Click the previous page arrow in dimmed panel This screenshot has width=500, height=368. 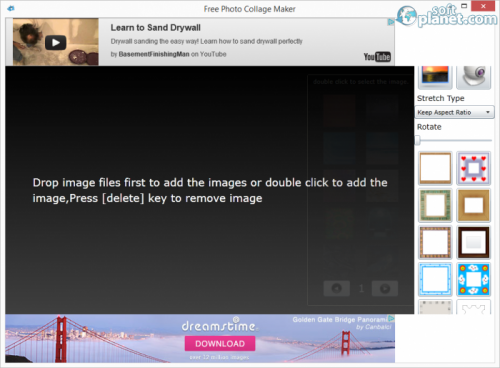(337, 288)
